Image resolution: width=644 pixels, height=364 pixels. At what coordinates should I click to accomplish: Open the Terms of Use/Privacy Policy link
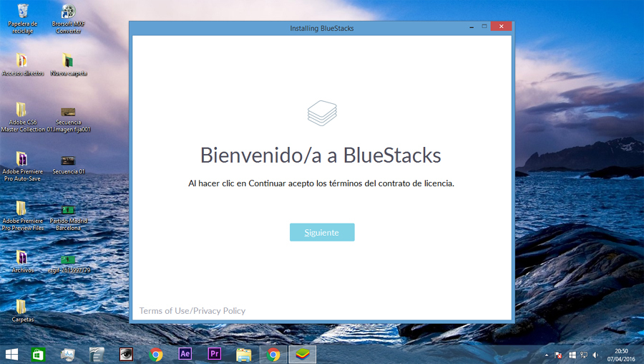point(192,311)
